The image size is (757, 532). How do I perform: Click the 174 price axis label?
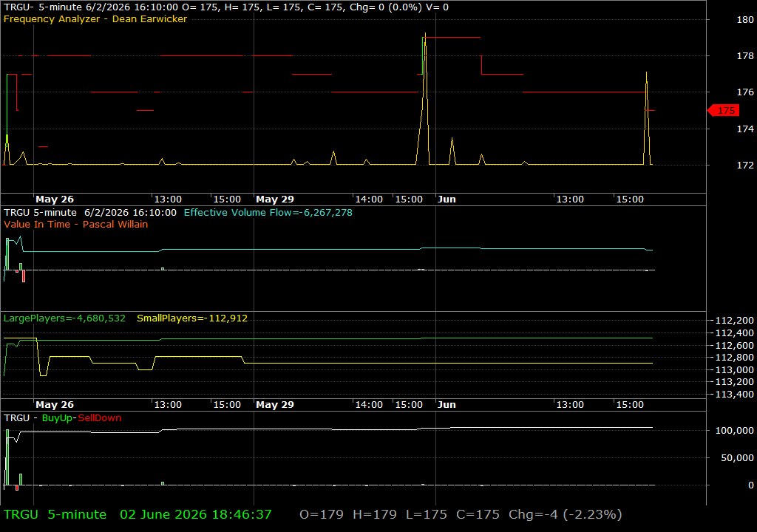pyautogui.click(x=745, y=129)
